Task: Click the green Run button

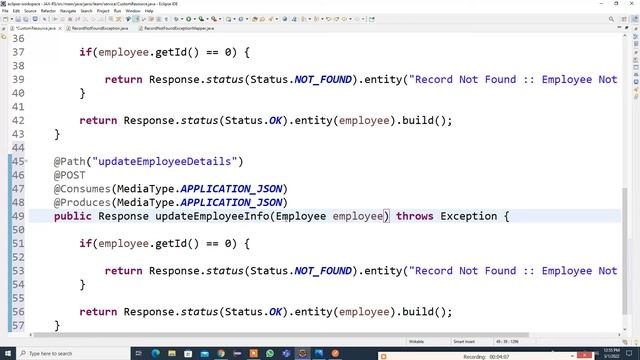Action: click(x=189, y=19)
